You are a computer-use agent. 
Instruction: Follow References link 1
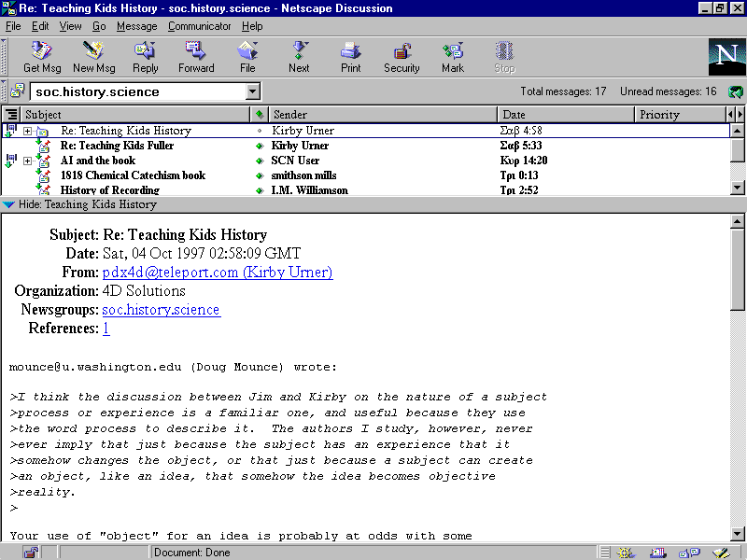pos(106,329)
